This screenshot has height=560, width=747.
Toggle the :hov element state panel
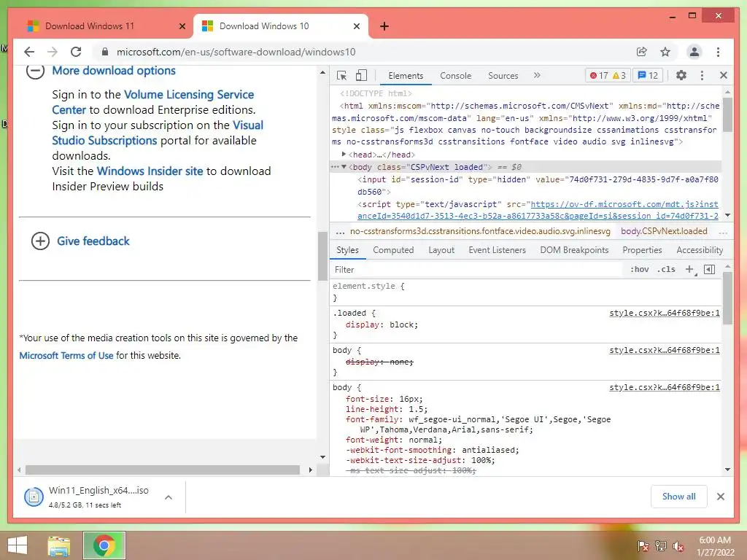pos(639,270)
